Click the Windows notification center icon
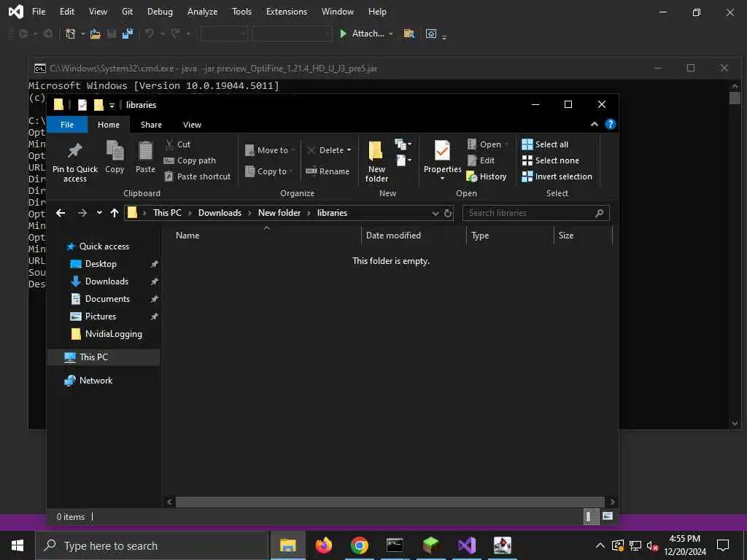The height and width of the screenshot is (560, 747). [x=723, y=545]
